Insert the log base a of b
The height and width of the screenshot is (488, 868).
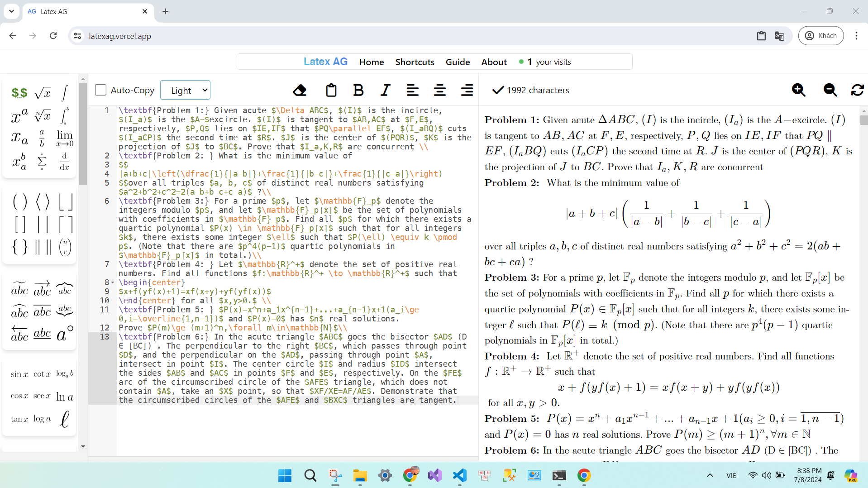[65, 374]
